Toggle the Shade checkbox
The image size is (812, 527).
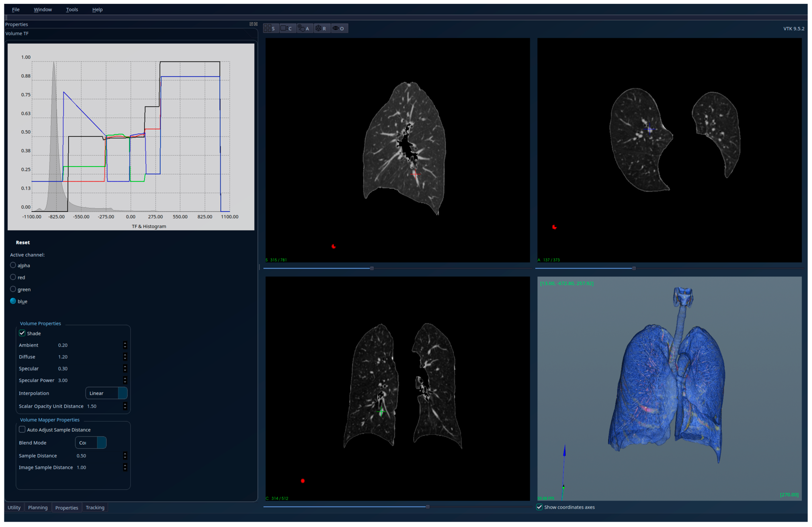click(x=22, y=333)
